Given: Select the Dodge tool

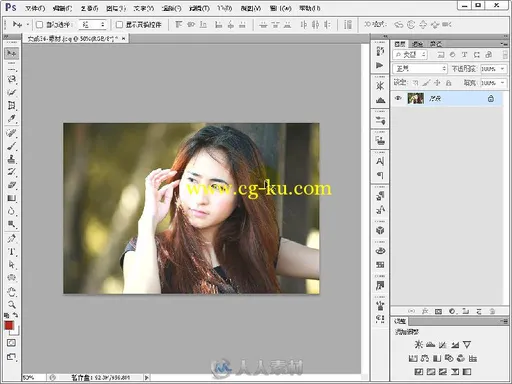Looking at the screenshot, I should pyautogui.click(x=11, y=224).
